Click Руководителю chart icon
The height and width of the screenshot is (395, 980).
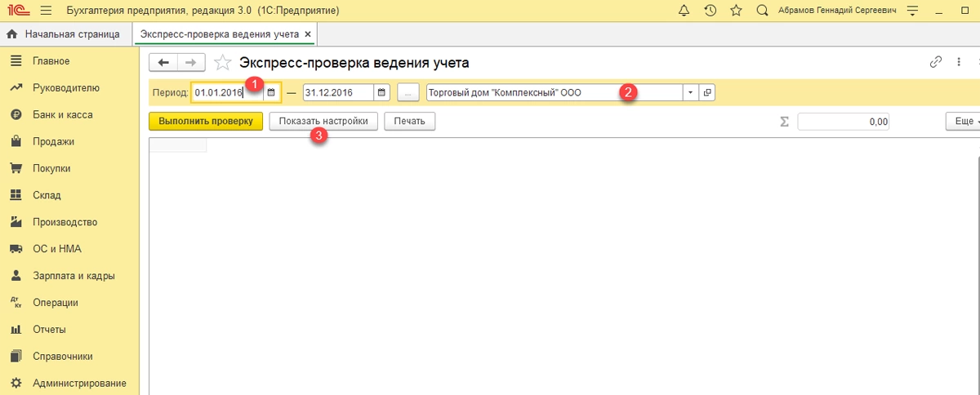(16, 88)
